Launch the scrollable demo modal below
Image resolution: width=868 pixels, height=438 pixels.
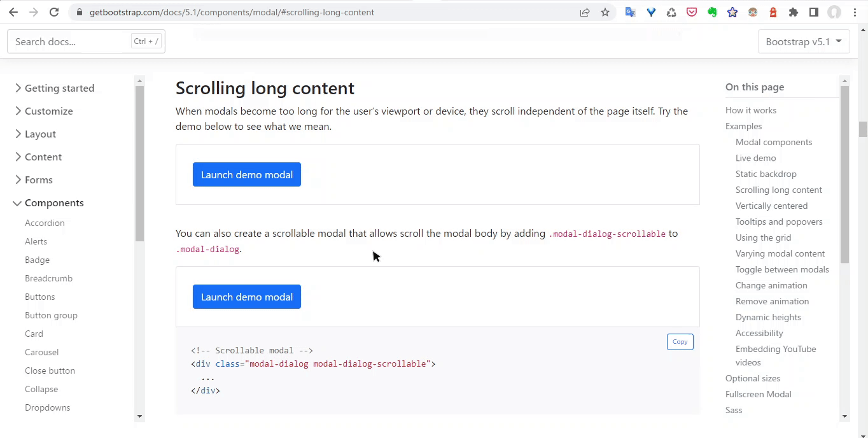(247, 297)
